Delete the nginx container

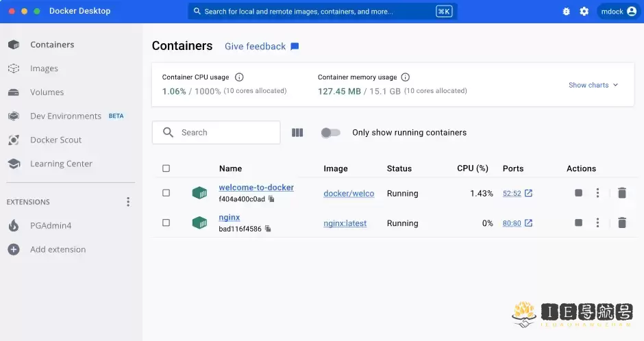pos(622,223)
